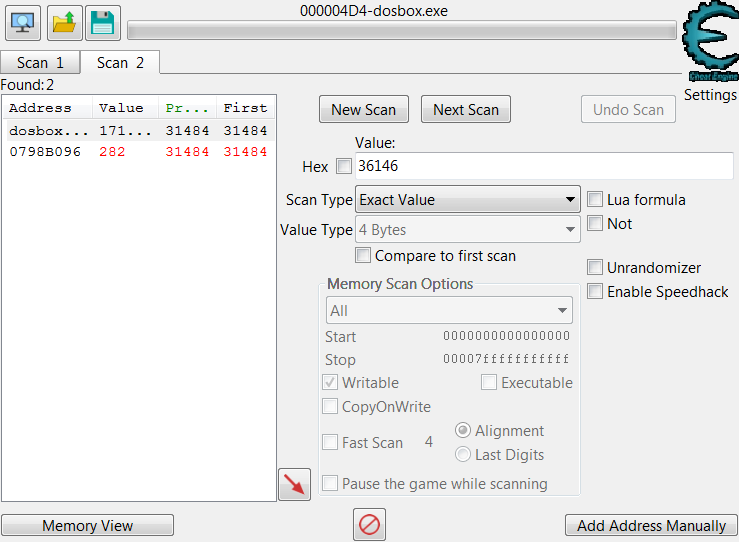Check the Unrandomizer option
This screenshot has height=542, width=739.
tap(596, 268)
